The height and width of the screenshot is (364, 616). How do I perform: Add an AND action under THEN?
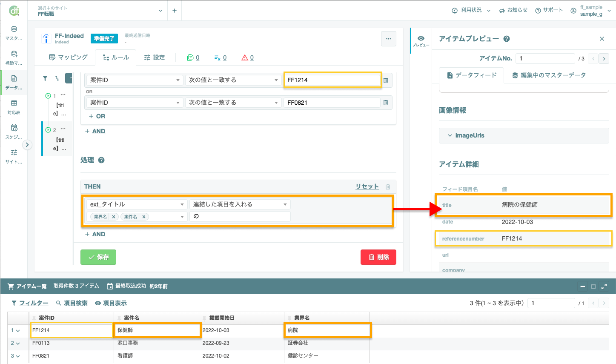click(95, 234)
